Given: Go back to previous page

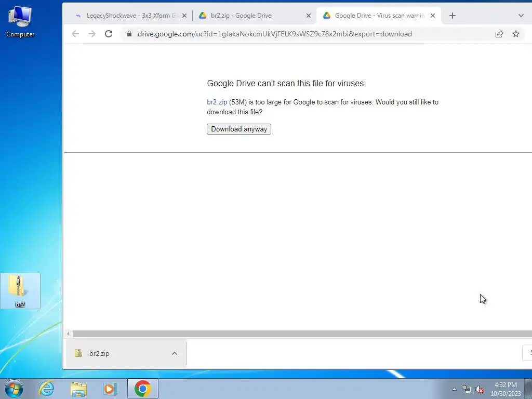Looking at the screenshot, I should coord(75,34).
